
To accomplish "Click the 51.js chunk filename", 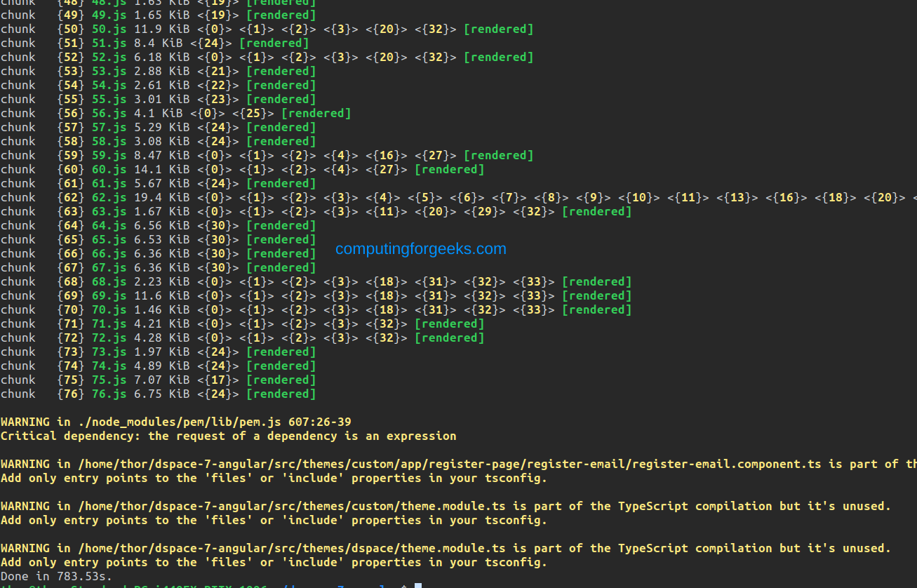I will pos(109,43).
